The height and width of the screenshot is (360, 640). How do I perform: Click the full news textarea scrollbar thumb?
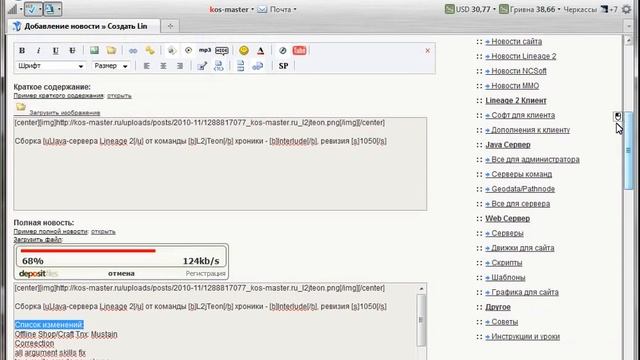(421, 320)
